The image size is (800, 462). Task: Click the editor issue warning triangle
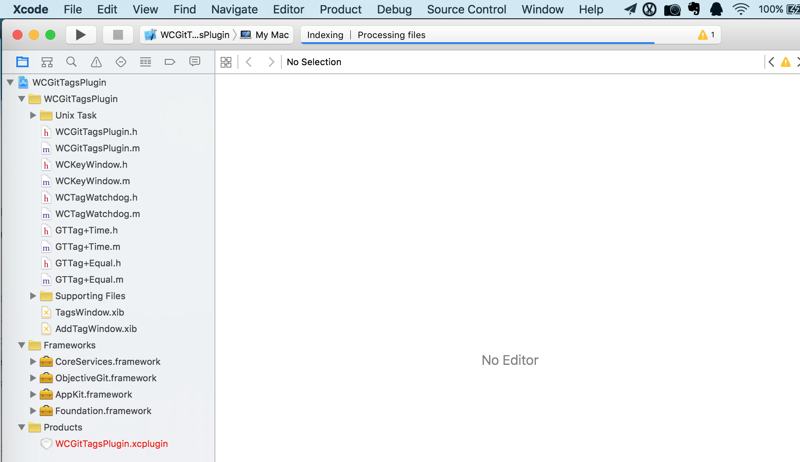786,62
